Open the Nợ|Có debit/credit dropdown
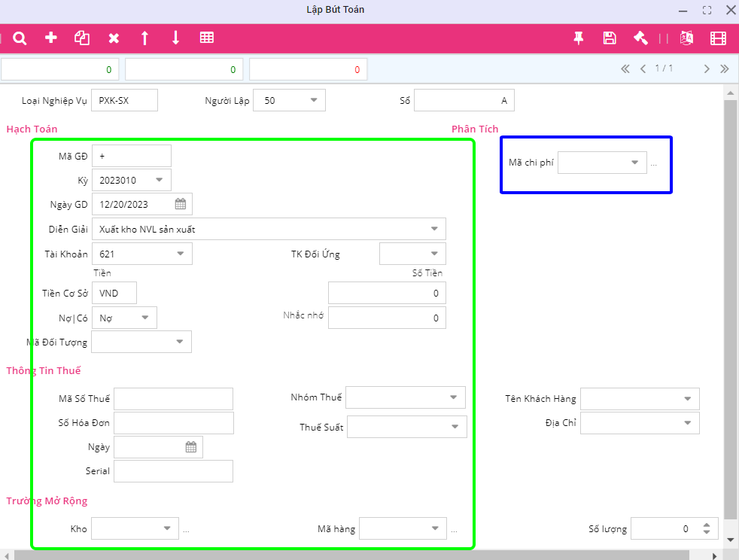 145,318
